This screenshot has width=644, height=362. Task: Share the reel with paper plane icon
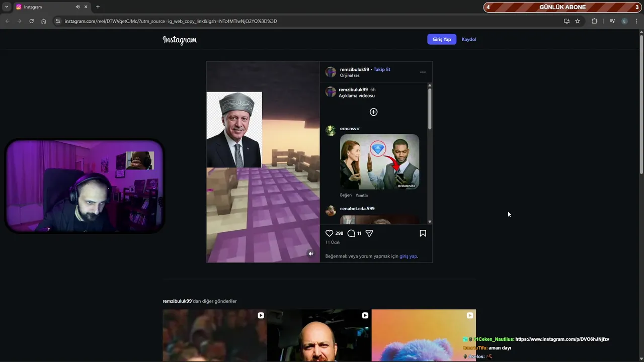[x=369, y=233]
